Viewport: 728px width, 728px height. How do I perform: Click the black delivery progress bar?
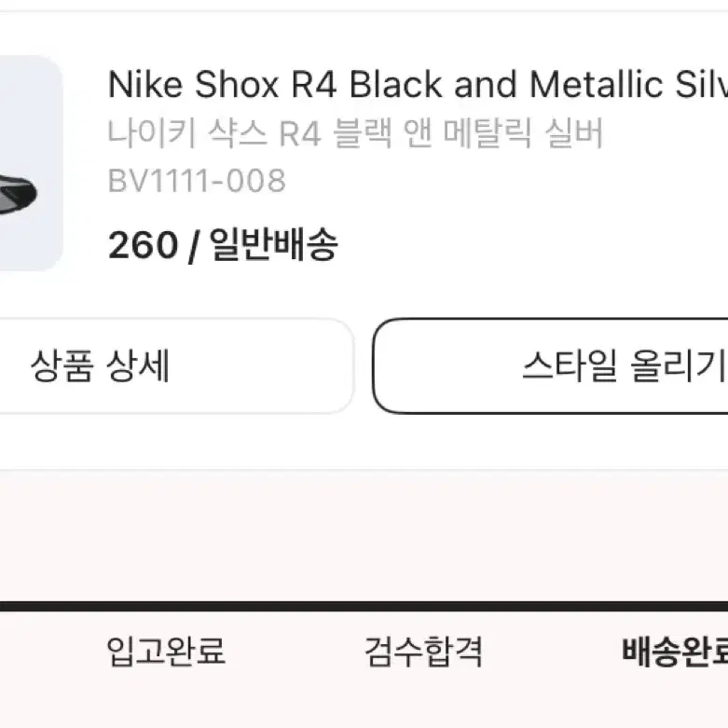(x=364, y=607)
